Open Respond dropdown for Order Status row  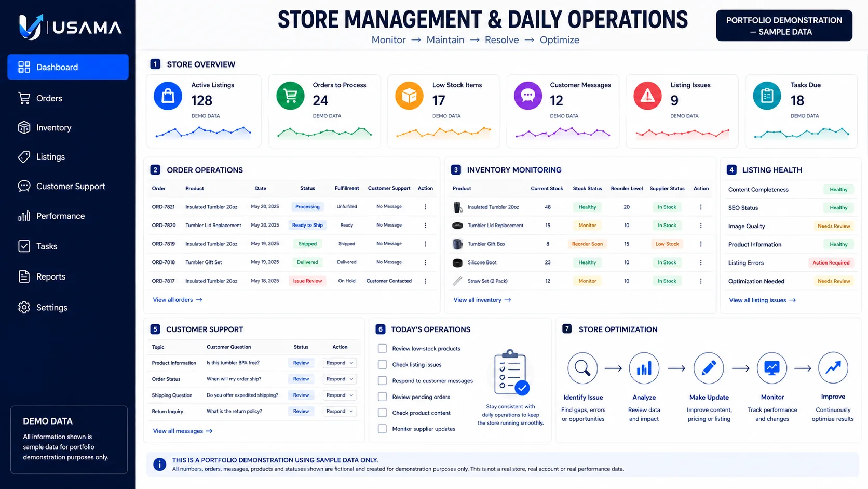click(340, 379)
